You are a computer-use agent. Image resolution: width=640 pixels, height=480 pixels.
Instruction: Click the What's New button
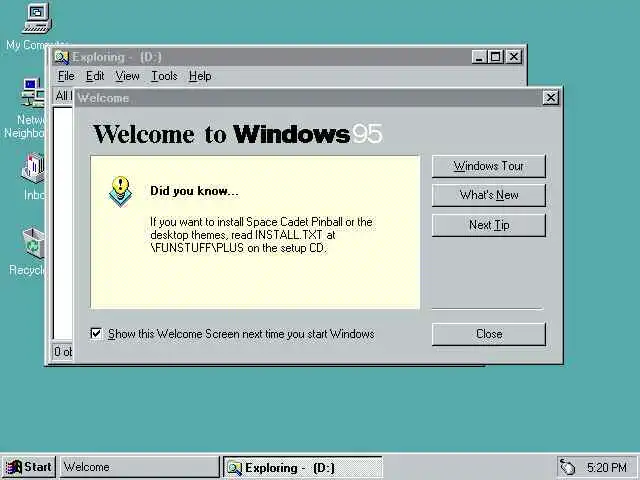click(x=489, y=195)
